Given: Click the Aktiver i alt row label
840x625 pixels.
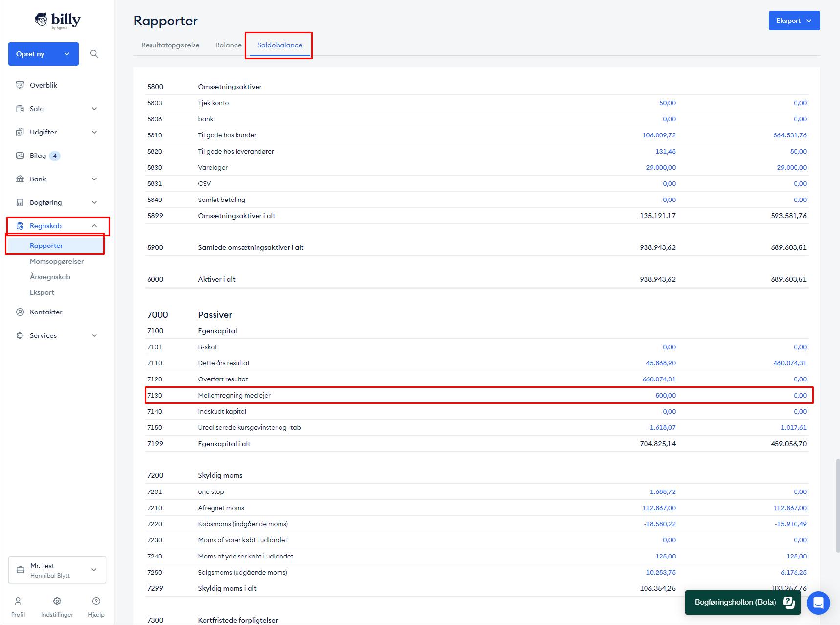Looking at the screenshot, I should [216, 279].
